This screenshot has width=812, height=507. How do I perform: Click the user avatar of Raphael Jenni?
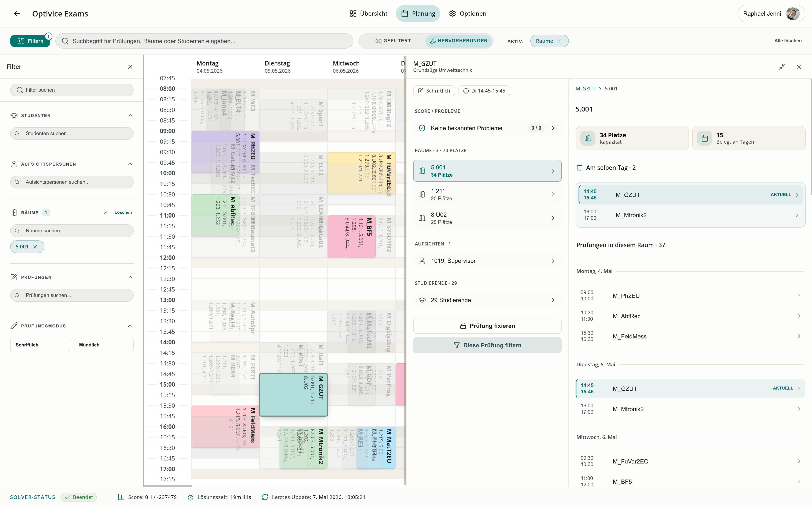click(x=793, y=13)
